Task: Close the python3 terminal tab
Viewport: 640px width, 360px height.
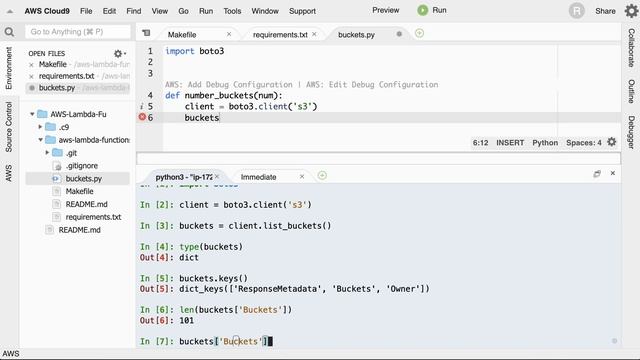Action: tap(217, 177)
